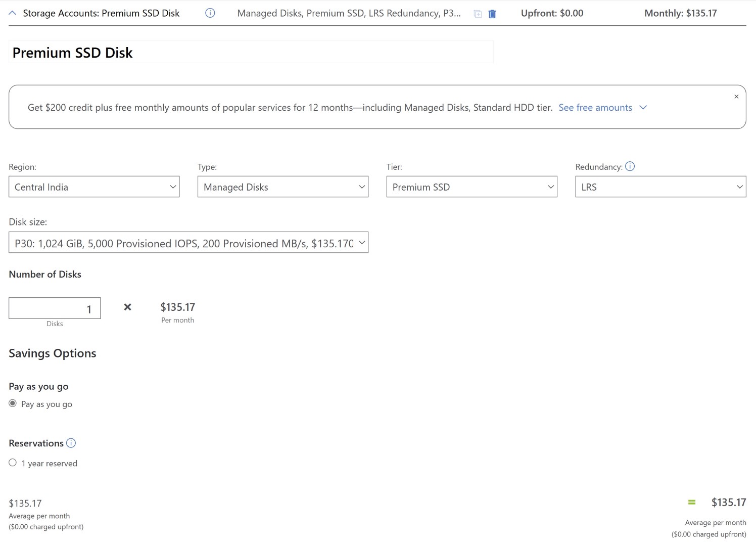
Task: Open Disk size dropdown showing P30
Action: point(188,243)
